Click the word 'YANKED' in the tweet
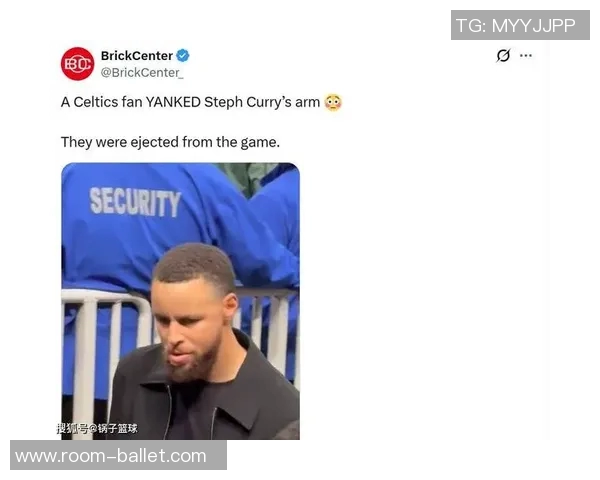This screenshot has height=480, width=600. pos(173,102)
